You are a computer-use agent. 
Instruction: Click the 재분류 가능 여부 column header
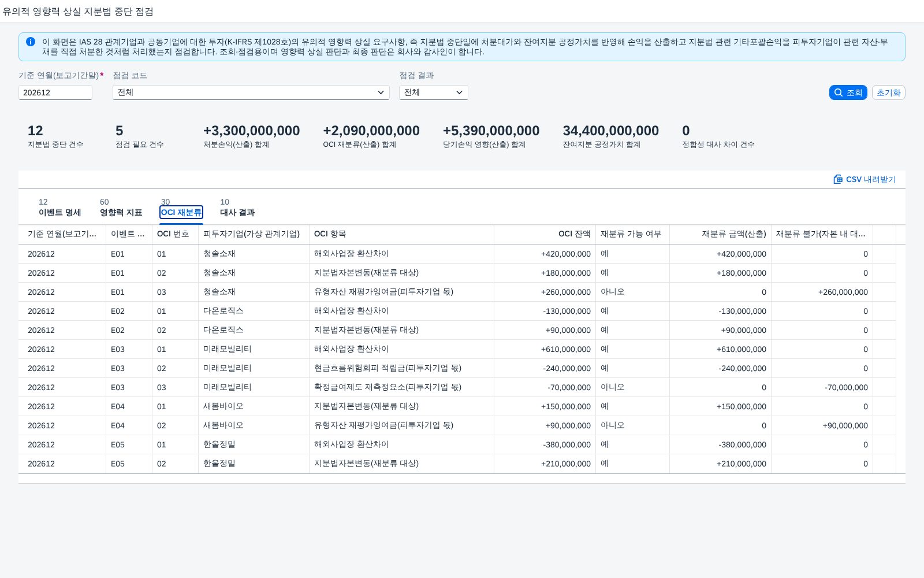click(x=633, y=234)
